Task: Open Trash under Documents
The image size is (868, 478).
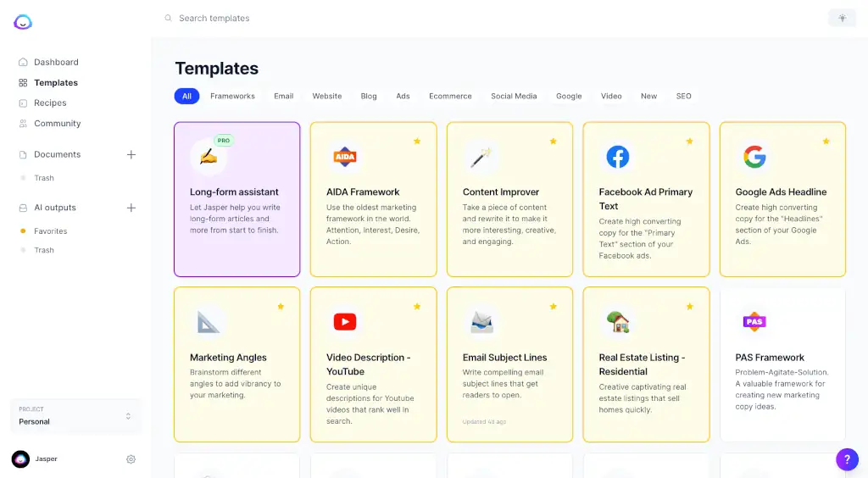Action: [44, 178]
